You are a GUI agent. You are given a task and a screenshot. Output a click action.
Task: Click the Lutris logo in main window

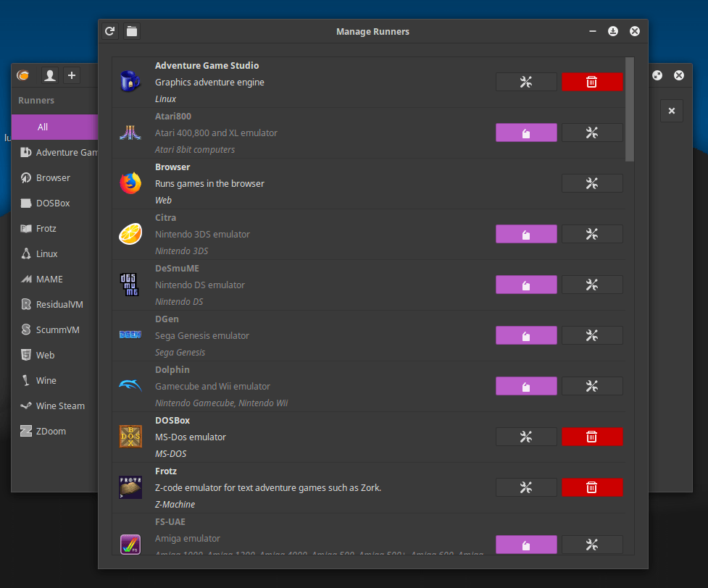[x=23, y=75]
